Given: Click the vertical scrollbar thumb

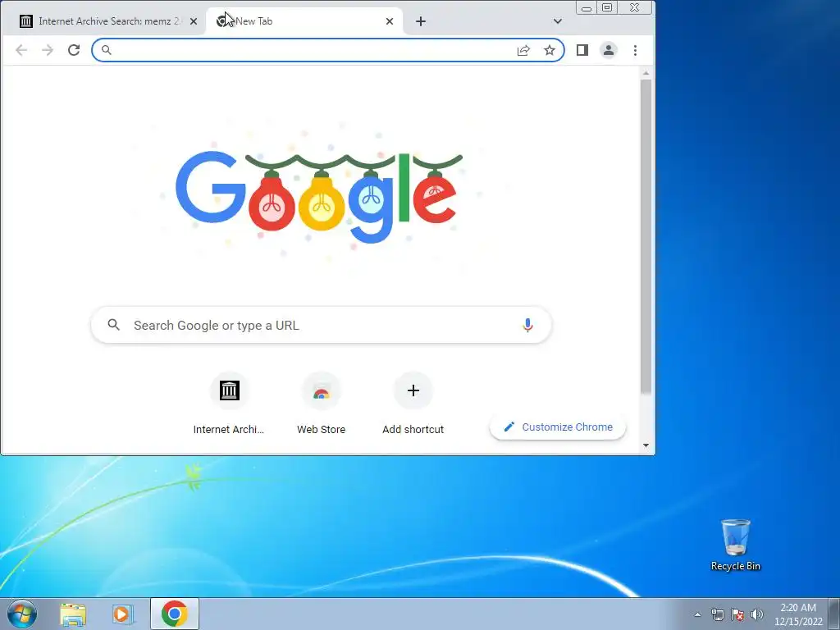Looking at the screenshot, I should click(646, 237).
